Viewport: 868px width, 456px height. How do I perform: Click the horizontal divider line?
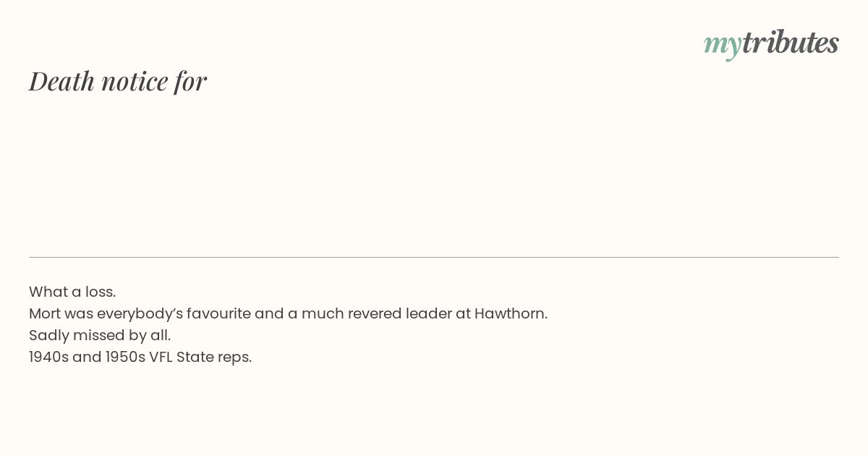[434, 257]
